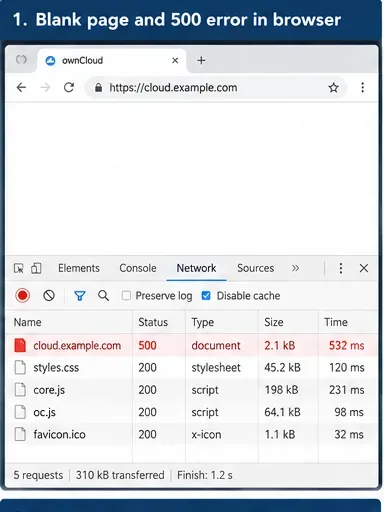Select the core.js request

(x=192, y=390)
